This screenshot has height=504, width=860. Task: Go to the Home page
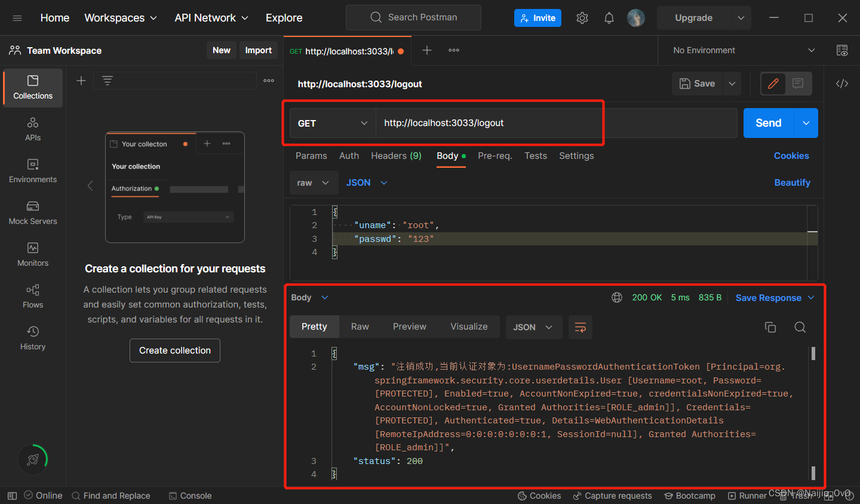55,18
